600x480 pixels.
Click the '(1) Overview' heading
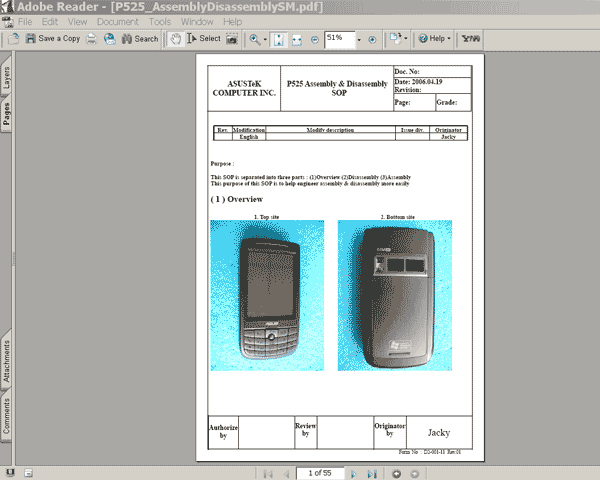click(x=236, y=199)
